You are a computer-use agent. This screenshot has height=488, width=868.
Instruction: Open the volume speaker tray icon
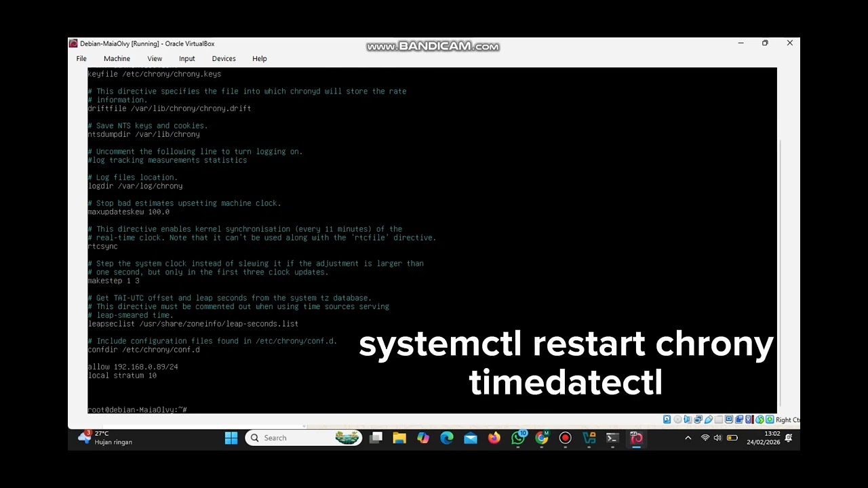point(717,438)
